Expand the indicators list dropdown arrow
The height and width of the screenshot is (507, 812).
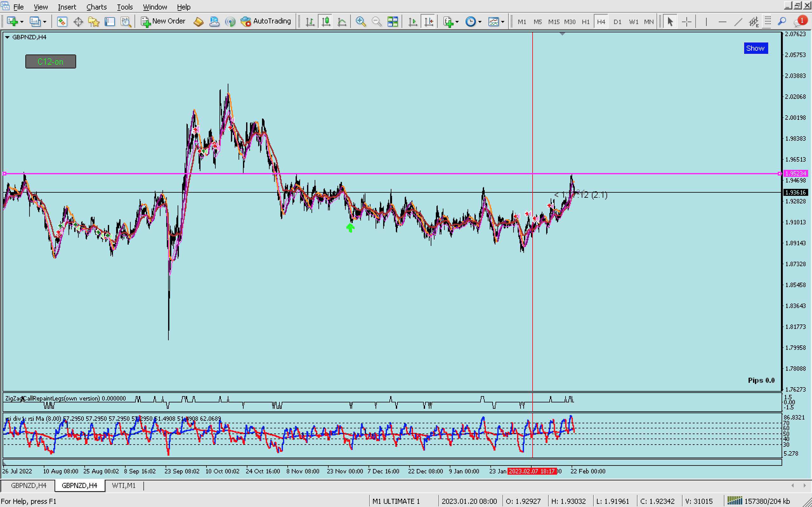pyautogui.click(x=457, y=22)
